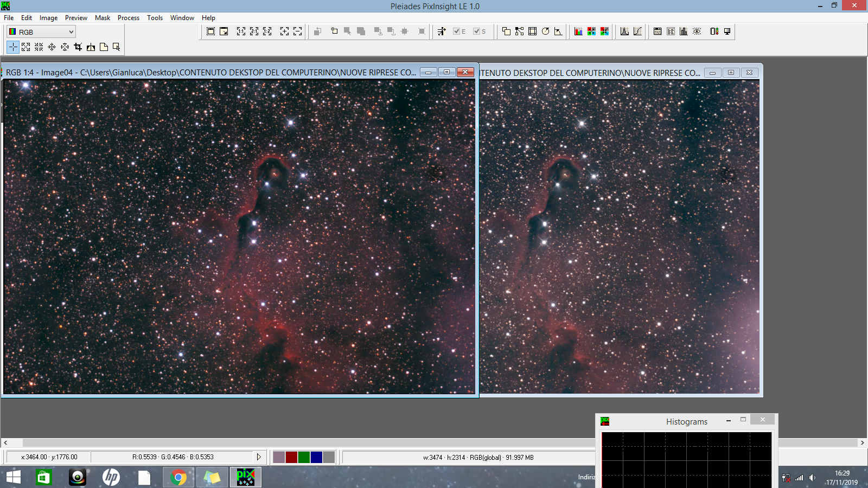Screen dimensions: 868x488
Task: Open the Preview menu
Action: [76, 18]
